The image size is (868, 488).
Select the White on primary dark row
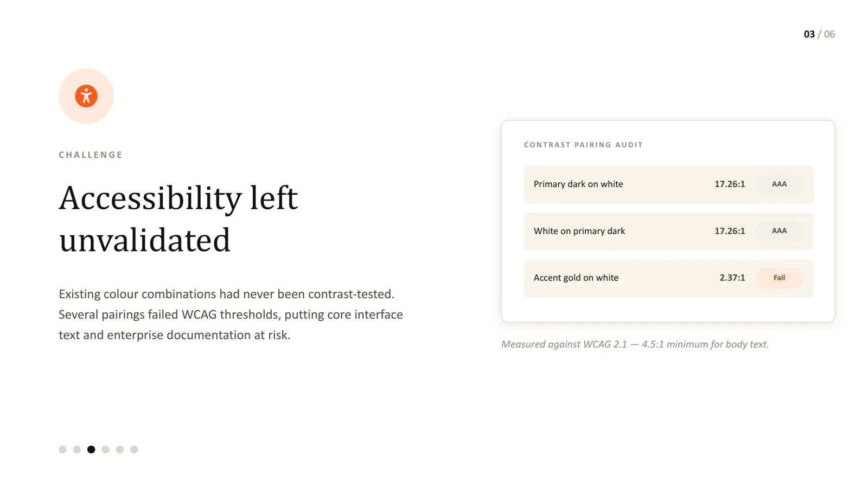click(668, 232)
